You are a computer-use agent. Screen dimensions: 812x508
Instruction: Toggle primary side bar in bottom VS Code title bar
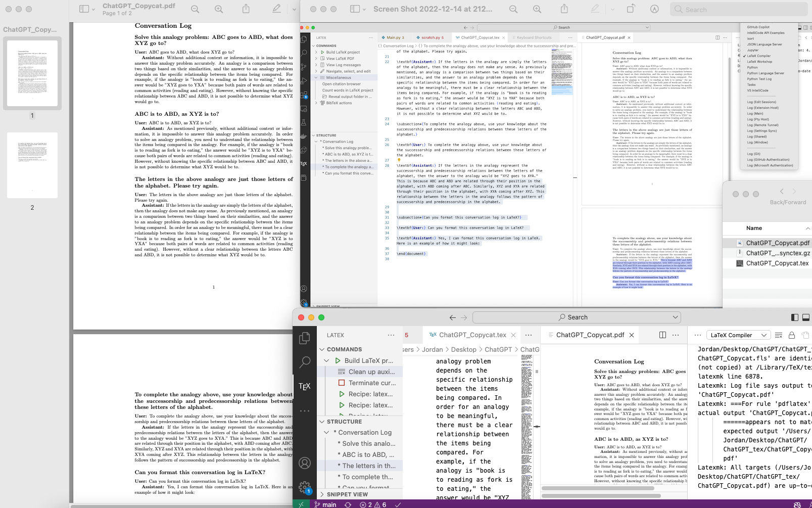[x=795, y=317]
